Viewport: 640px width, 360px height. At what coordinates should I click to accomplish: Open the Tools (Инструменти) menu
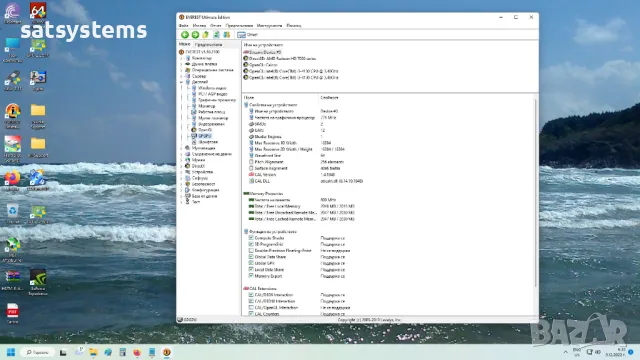tap(269, 25)
